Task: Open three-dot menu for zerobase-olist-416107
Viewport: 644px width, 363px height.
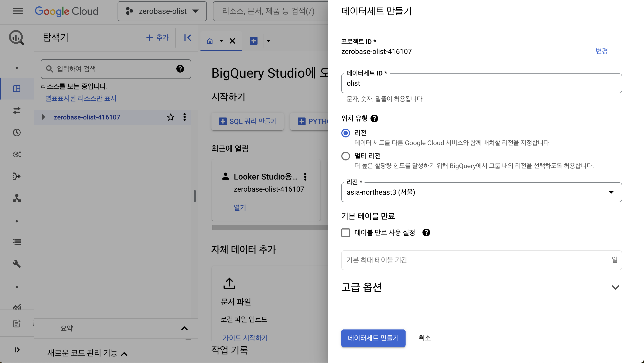Action: coord(184,117)
